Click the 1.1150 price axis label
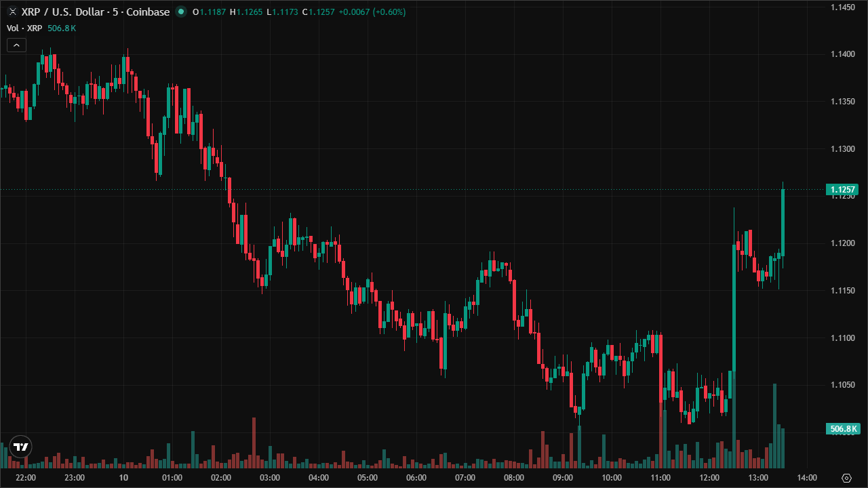868x488 pixels. pos(843,291)
